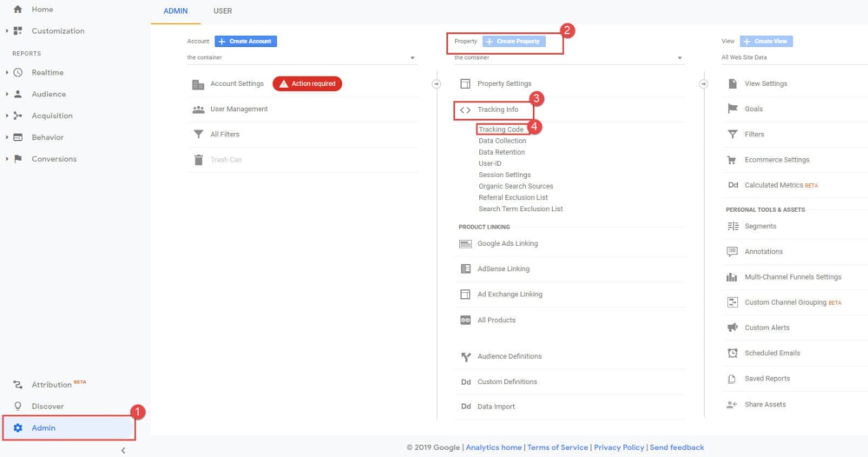Click the Share Assets icon

point(732,405)
